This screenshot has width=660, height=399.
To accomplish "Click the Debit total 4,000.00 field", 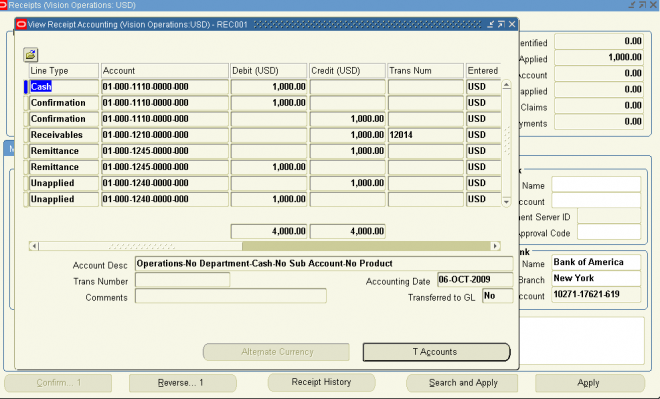I will (x=269, y=231).
